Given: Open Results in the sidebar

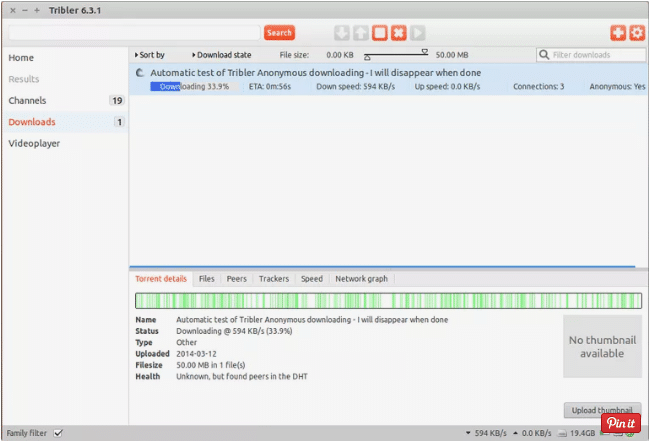Looking at the screenshot, I should click(x=24, y=79).
